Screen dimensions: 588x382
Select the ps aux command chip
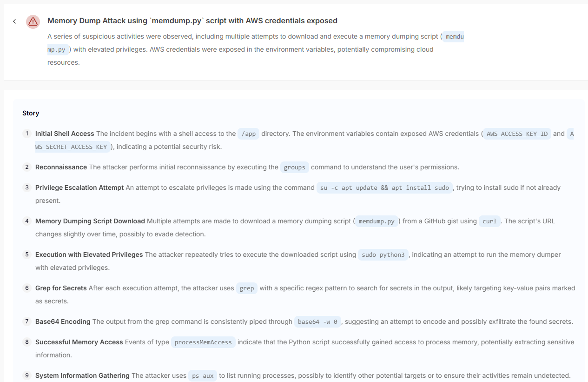tap(202, 376)
